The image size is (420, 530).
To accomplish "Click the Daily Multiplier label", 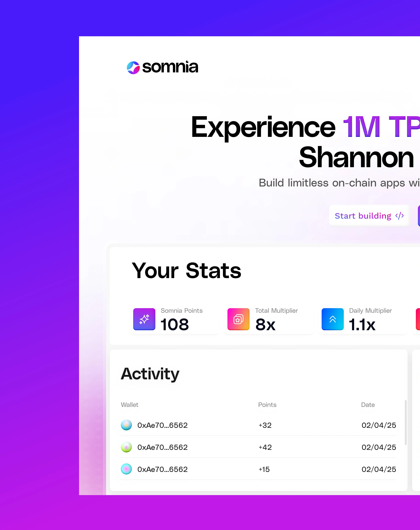I will click(371, 311).
